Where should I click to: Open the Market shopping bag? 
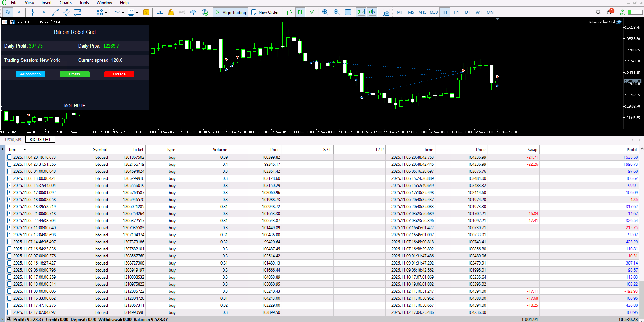coord(171,12)
